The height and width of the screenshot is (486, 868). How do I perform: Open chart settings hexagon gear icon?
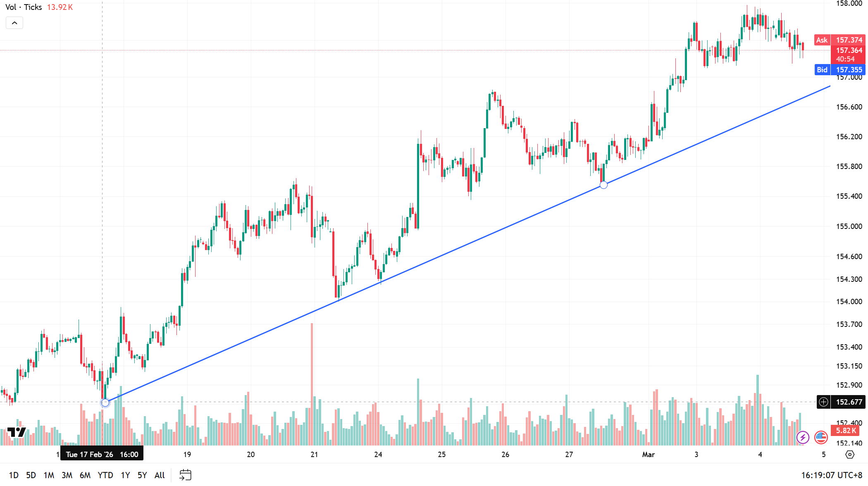[x=850, y=455]
